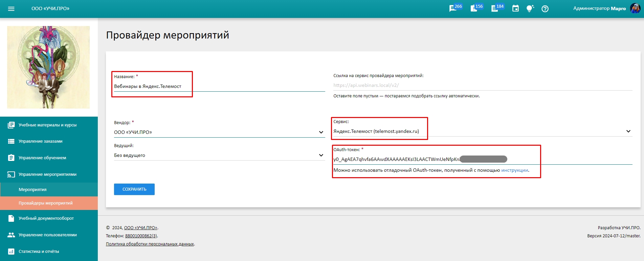
Task: Click the administrator avatar picture
Action: click(635, 8)
